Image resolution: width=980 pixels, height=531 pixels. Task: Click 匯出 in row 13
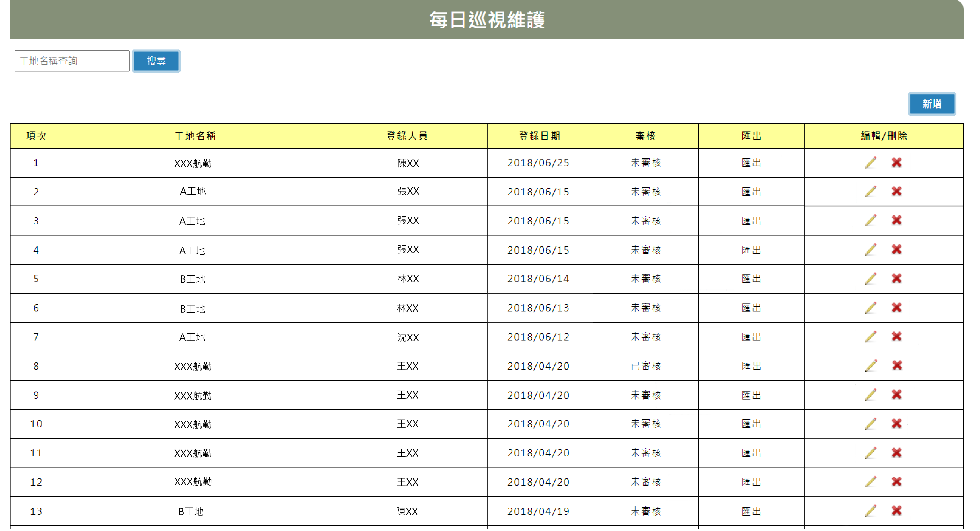pos(751,511)
